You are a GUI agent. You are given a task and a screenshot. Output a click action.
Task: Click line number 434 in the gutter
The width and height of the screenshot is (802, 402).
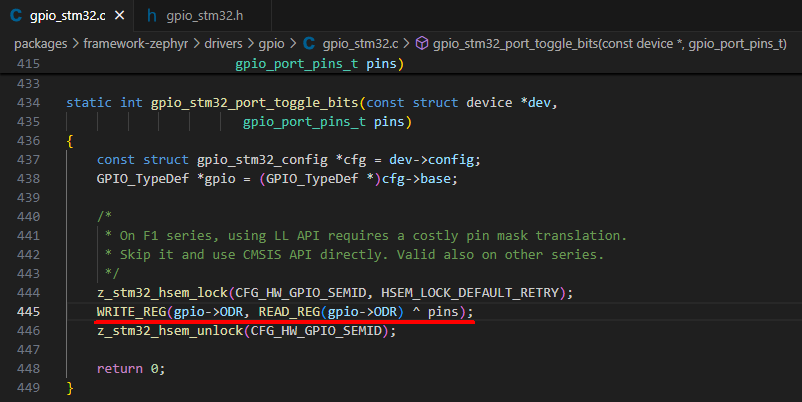click(28, 102)
